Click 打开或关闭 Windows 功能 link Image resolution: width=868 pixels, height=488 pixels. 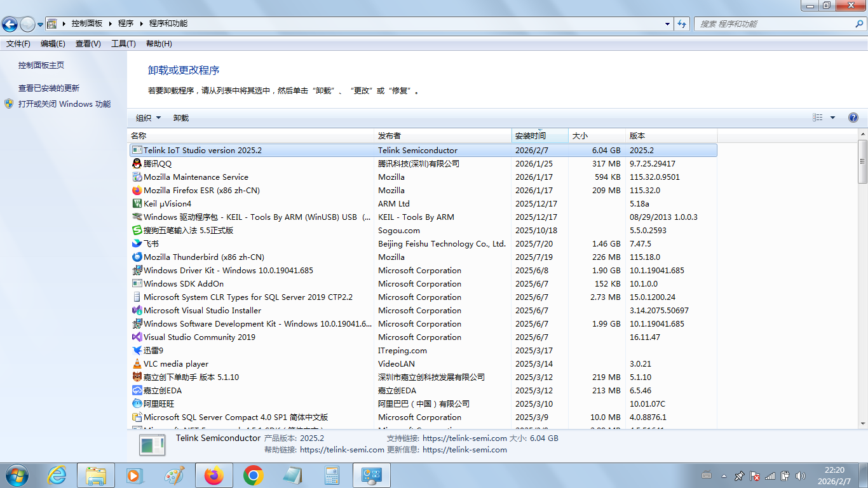[64, 104]
